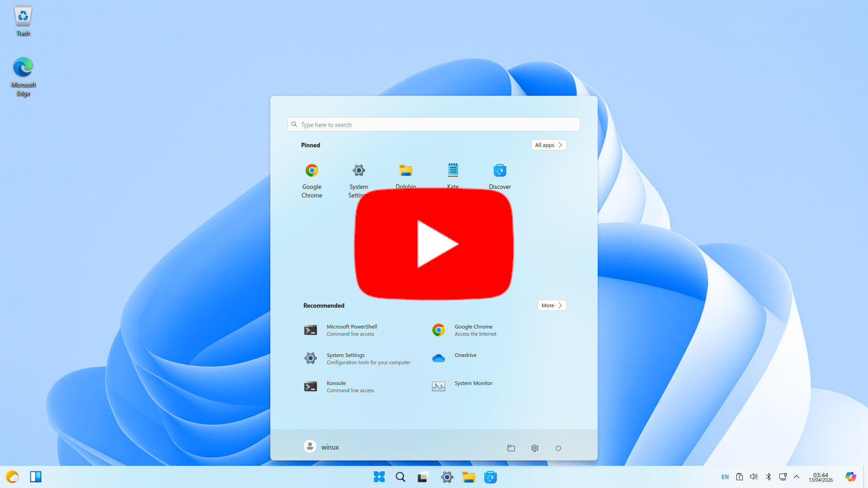Viewport: 868px width, 488px height.
Task: Open the Copilot icon on the taskbar
Action: coord(850,477)
